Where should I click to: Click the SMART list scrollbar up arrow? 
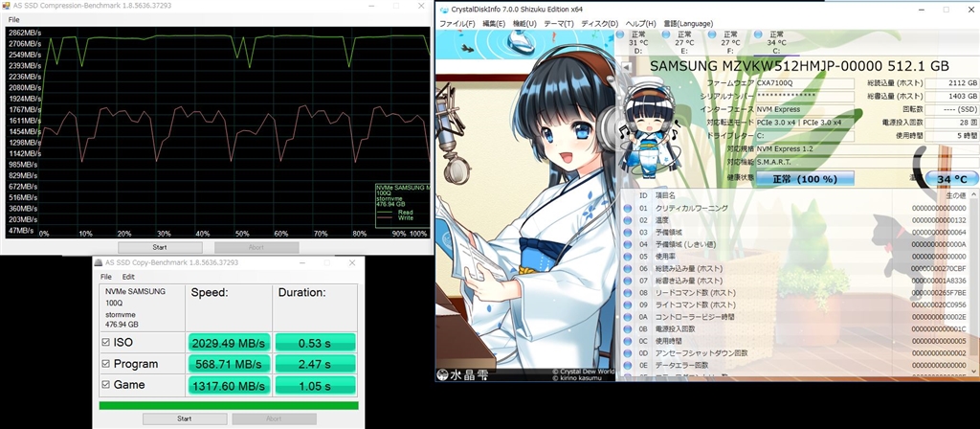pyautogui.click(x=974, y=195)
